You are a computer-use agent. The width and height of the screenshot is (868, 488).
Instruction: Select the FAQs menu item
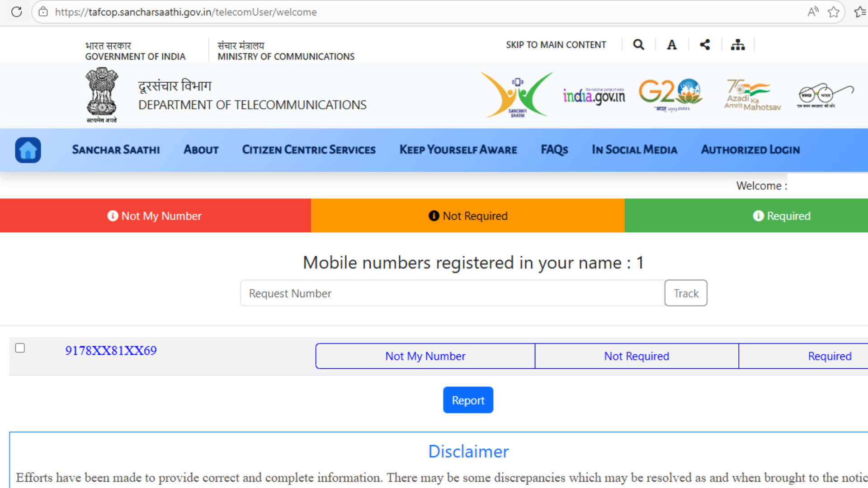coord(554,150)
